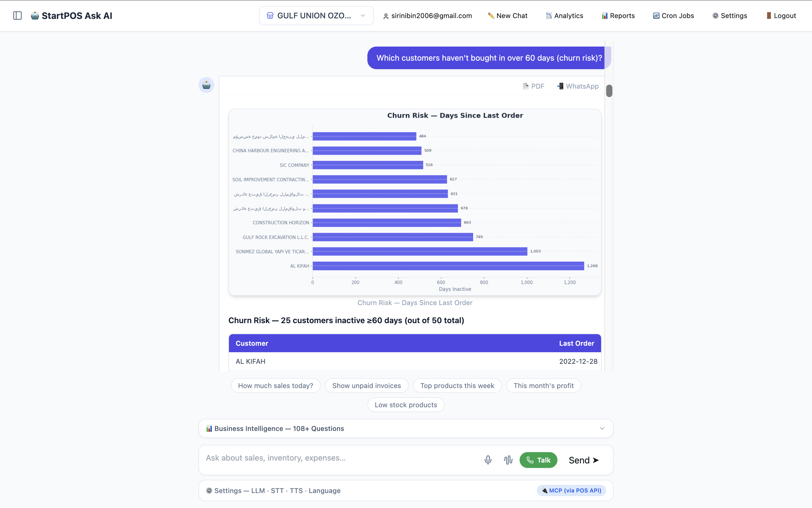The height and width of the screenshot is (508, 812).
Task: Go to Analytics page
Action: click(x=564, y=16)
